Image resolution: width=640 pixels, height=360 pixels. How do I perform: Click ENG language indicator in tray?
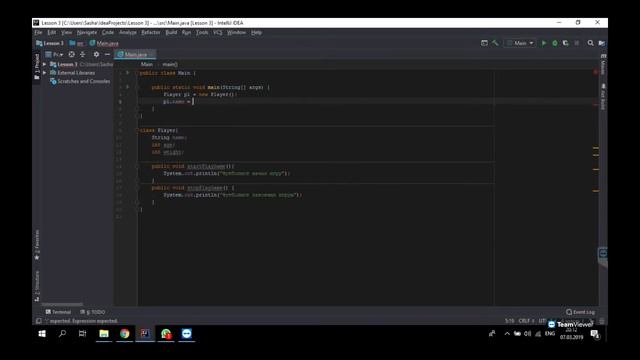550,334
